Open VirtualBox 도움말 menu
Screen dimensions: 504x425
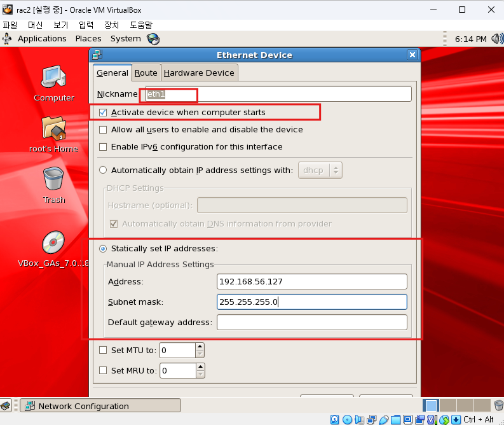coord(141,25)
